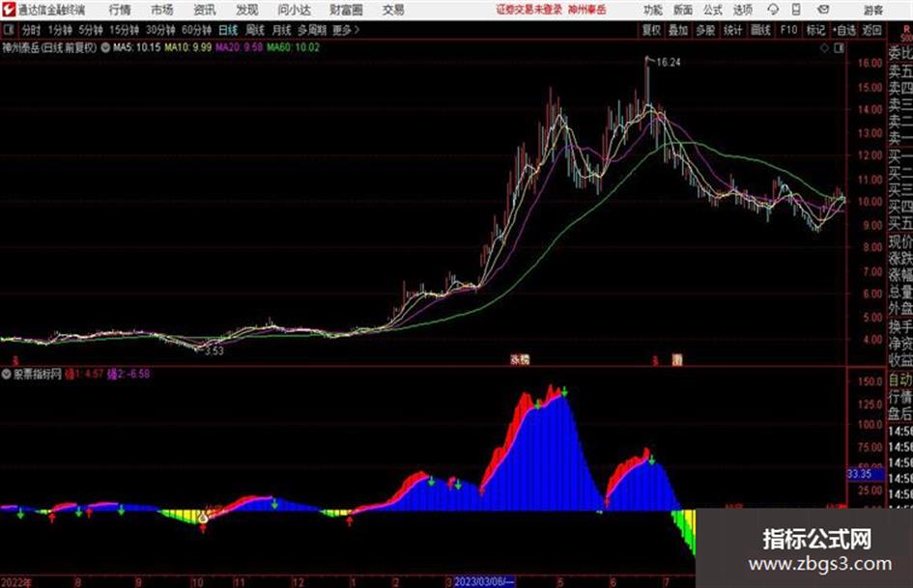Switch to the 60分钟 period tab

click(x=196, y=30)
